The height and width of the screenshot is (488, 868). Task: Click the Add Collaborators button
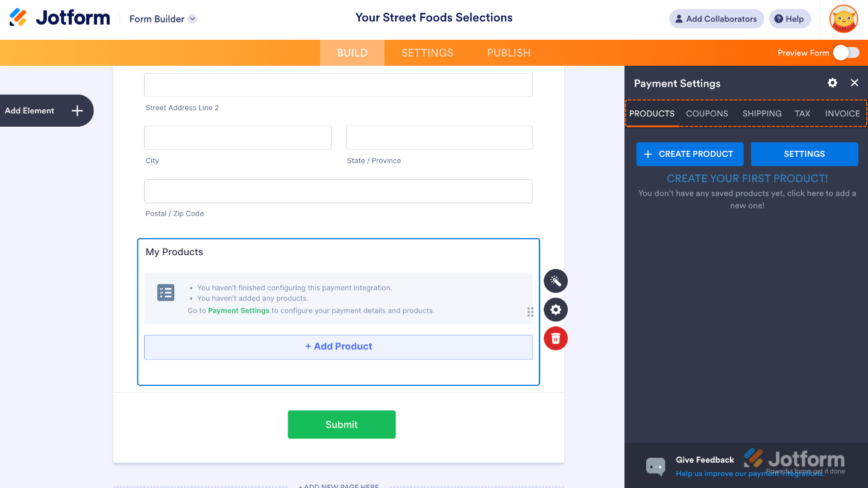point(716,19)
